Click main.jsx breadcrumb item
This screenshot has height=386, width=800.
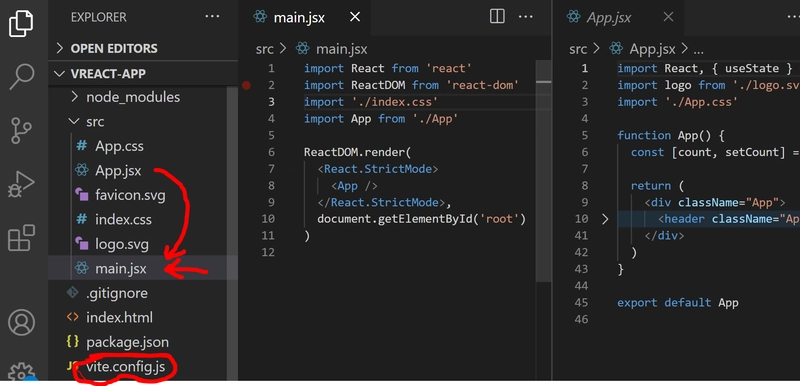click(341, 49)
